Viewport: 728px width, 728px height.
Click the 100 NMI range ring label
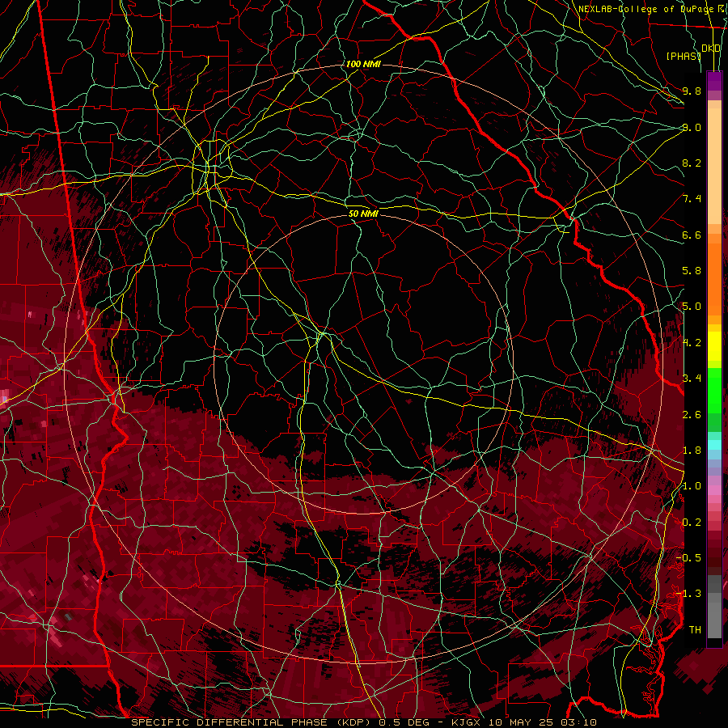363,64
